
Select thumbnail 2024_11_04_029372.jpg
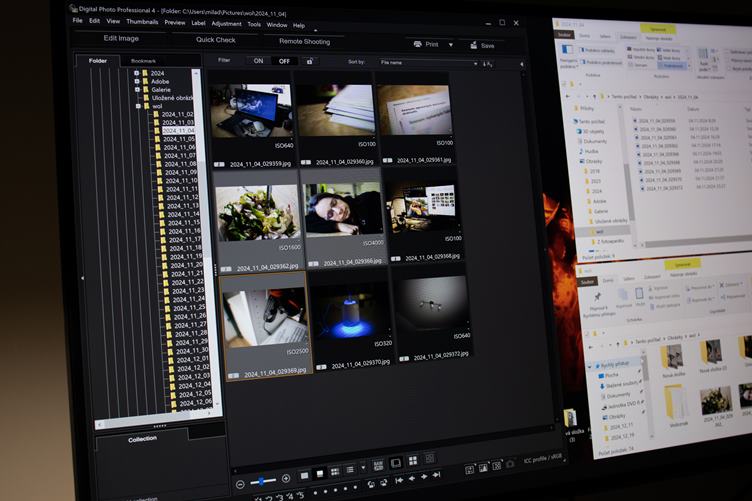[434, 316]
